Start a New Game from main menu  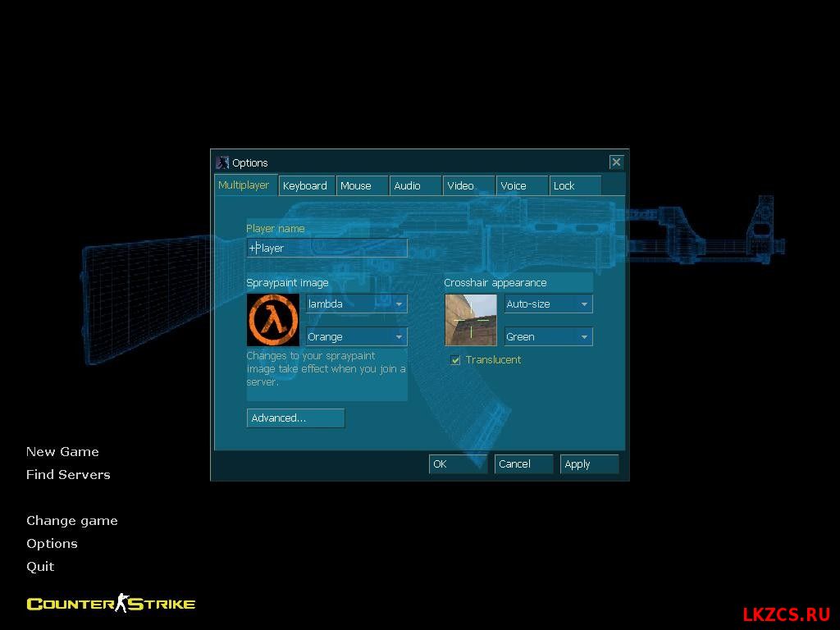[x=62, y=452]
